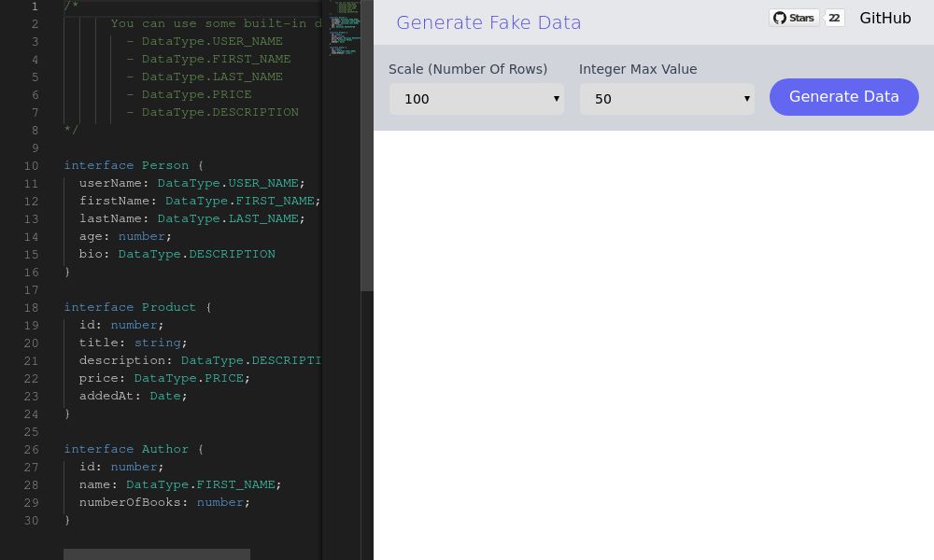Click the dropdown arrow next to 50
934x560 pixels.
746,97
